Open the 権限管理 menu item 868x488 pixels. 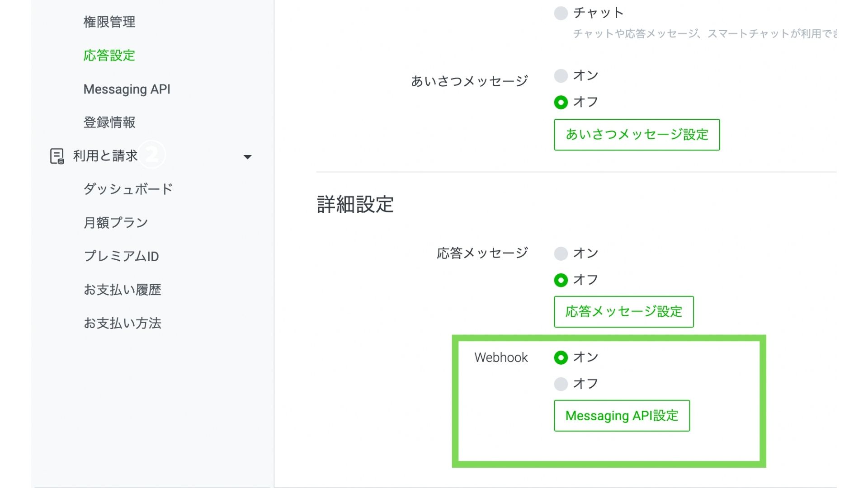pos(109,22)
